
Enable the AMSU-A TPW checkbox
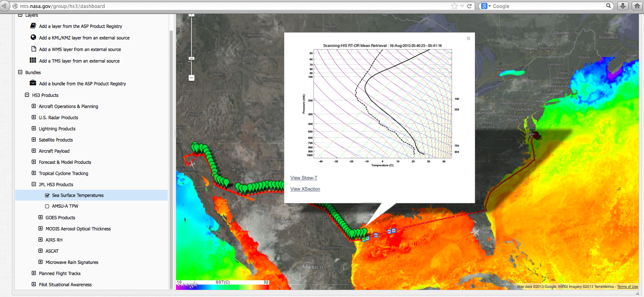coord(47,207)
